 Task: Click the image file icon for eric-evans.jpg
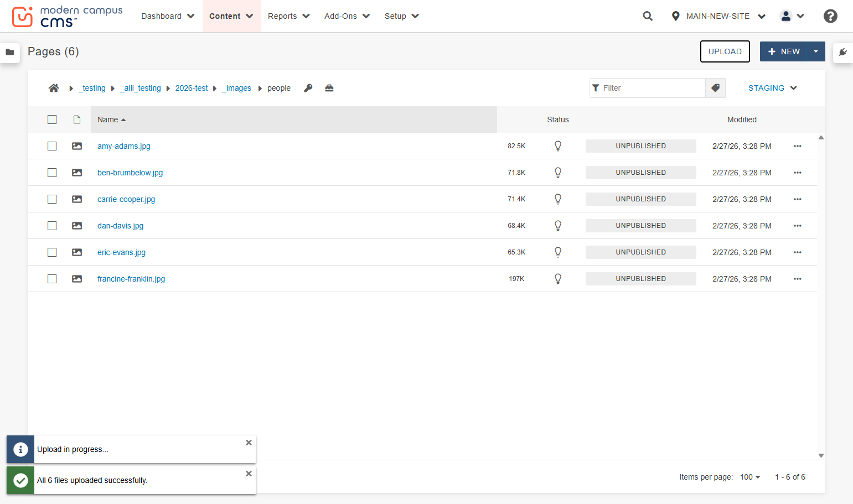coord(77,252)
